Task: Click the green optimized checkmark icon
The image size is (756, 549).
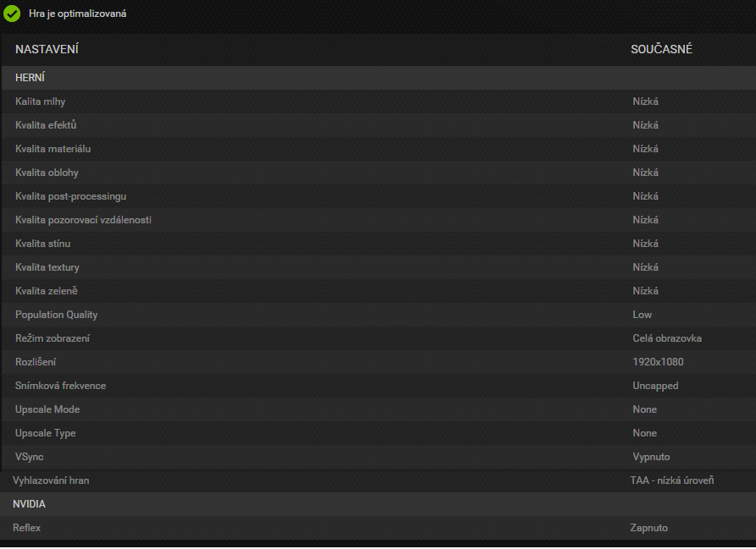Action: pos(12,14)
